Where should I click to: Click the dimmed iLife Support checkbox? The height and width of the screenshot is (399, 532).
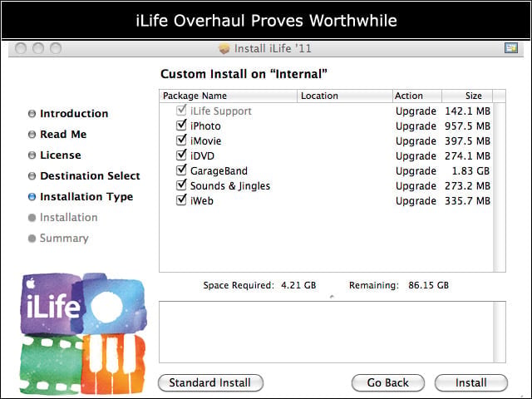[181, 110]
